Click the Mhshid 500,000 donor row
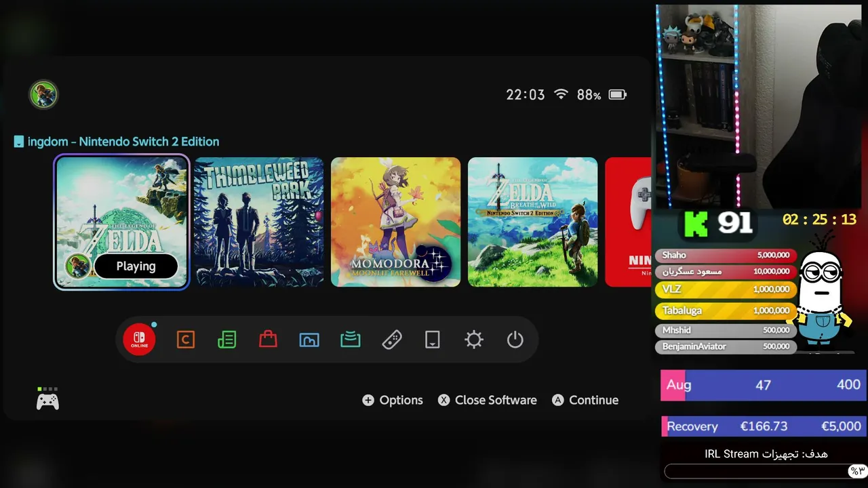This screenshot has width=868, height=488. click(x=726, y=331)
